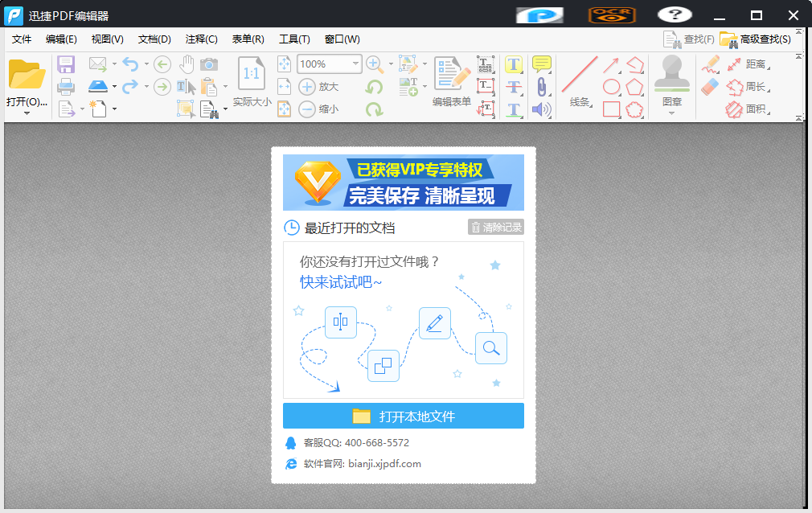Select the Zoom magnifier tool
This screenshot has height=513, width=812.
pos(375,64)
